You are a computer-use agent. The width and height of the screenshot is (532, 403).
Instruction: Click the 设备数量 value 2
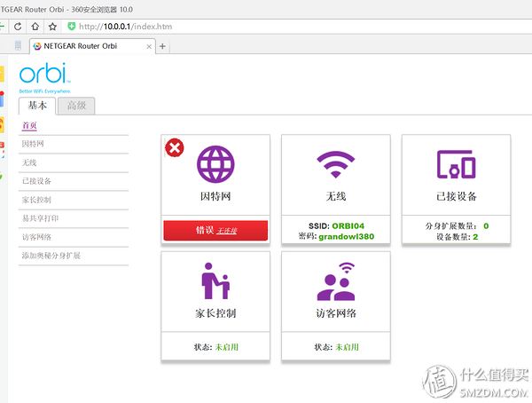tap(475, 236)
